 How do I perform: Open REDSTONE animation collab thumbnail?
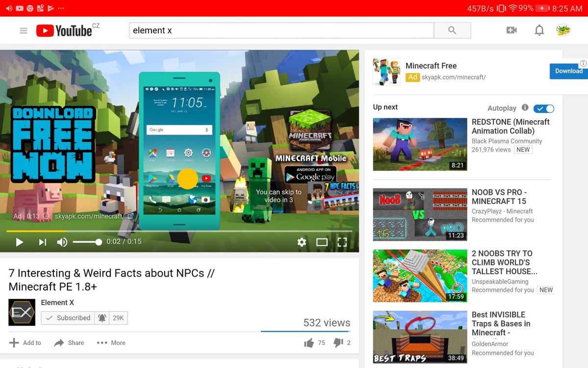[420, 144]
